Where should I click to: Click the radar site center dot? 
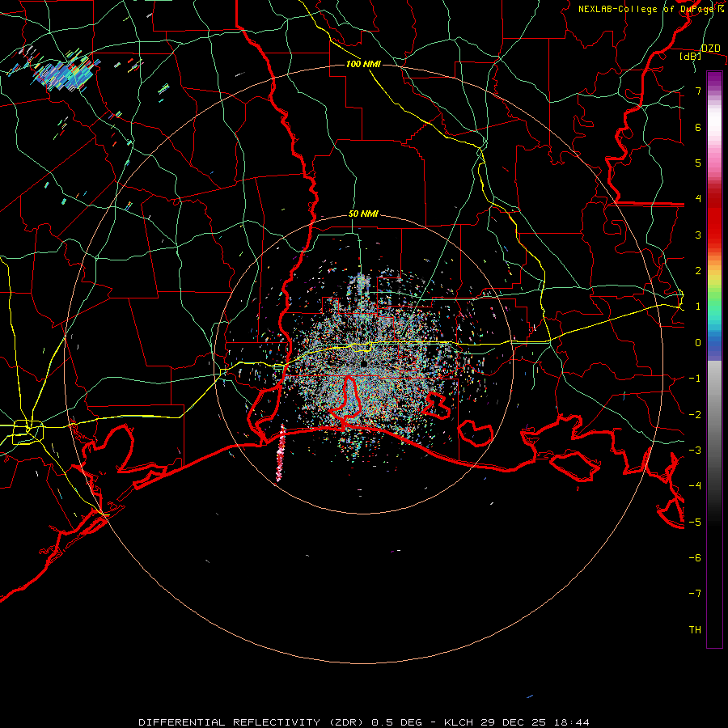pyautogui.click(x=364, y=364)
